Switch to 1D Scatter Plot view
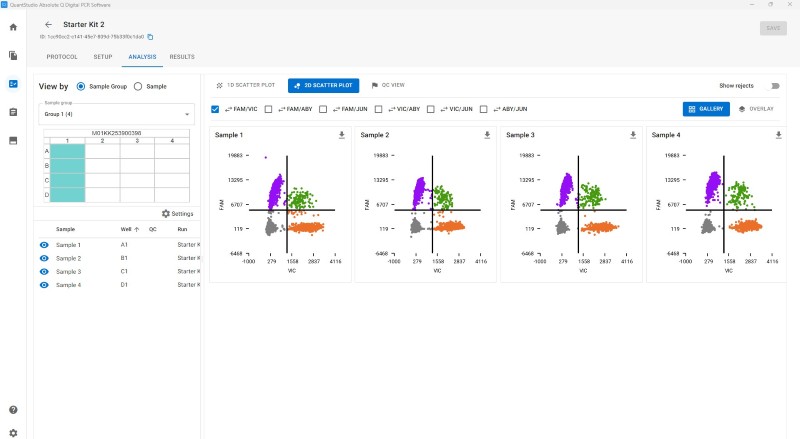The image size is (800, 439). pyautogui.click(x=245, y=85)
